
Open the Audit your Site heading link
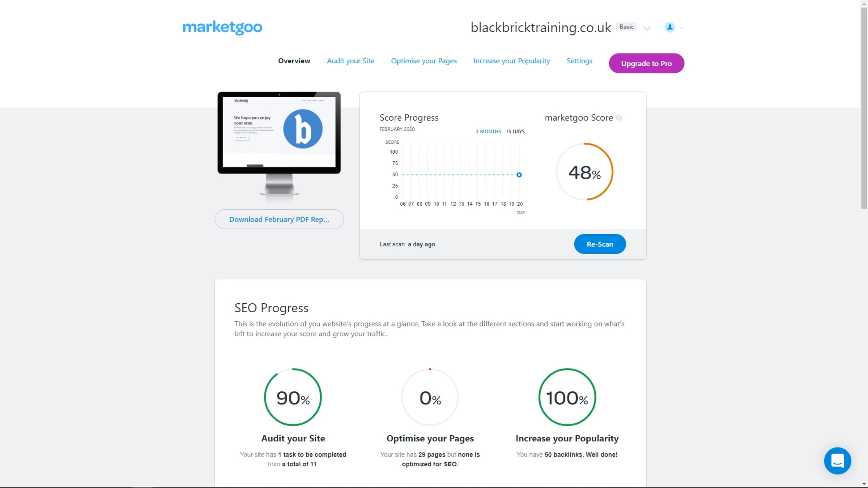tap(293, 438)
